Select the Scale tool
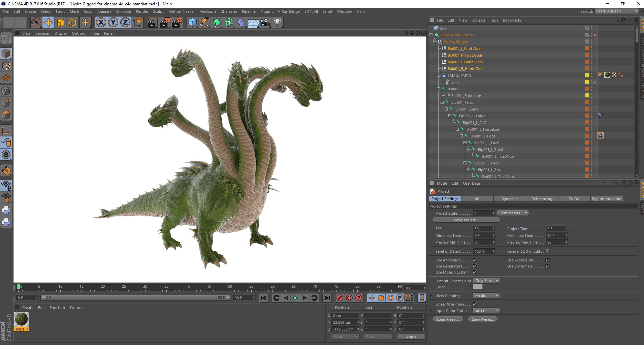The width and height of the screenshot is (644, 345). pyautogui.click(x=61, y=23)
